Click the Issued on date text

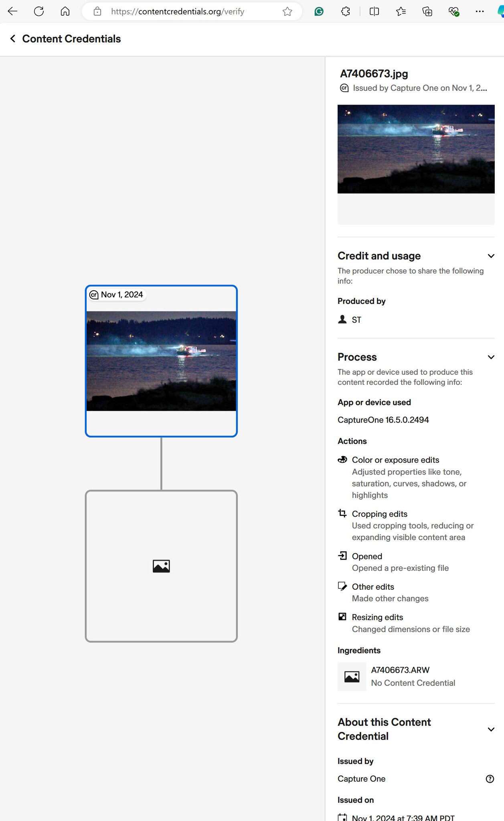point(403,817)
